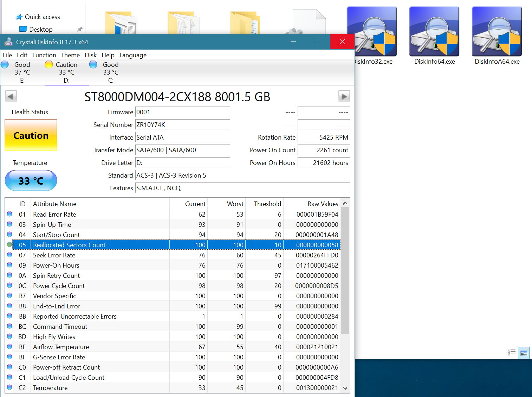Click the next disk arrow button
532x397 pixels.
click(x=344, y=96)
